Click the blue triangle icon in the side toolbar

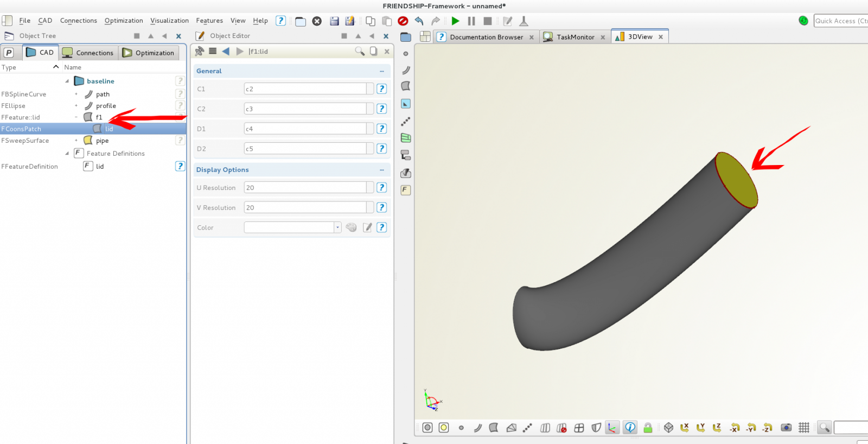406,104
